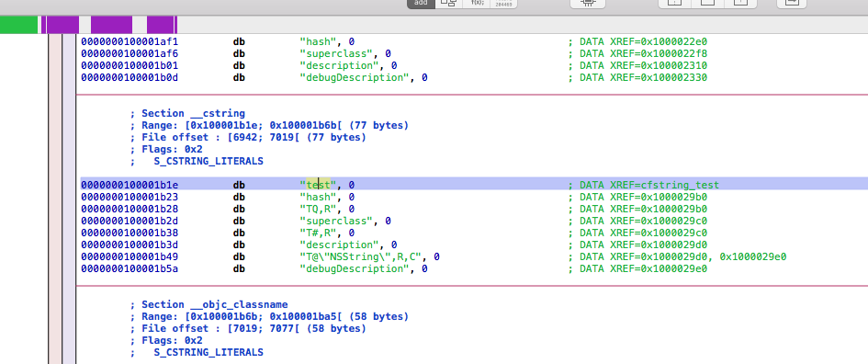868x364 pixels.
Task: Switch to control flow graph view icon
Action: tap(448, 4)
